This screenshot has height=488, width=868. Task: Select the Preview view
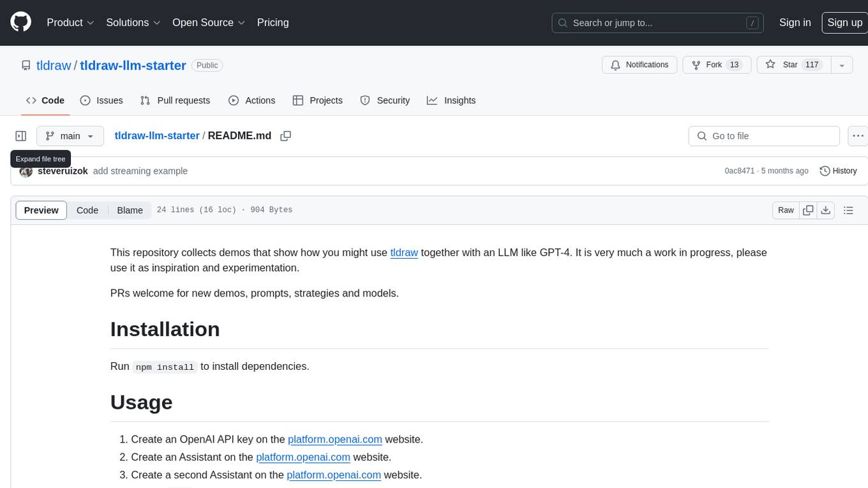41,210
